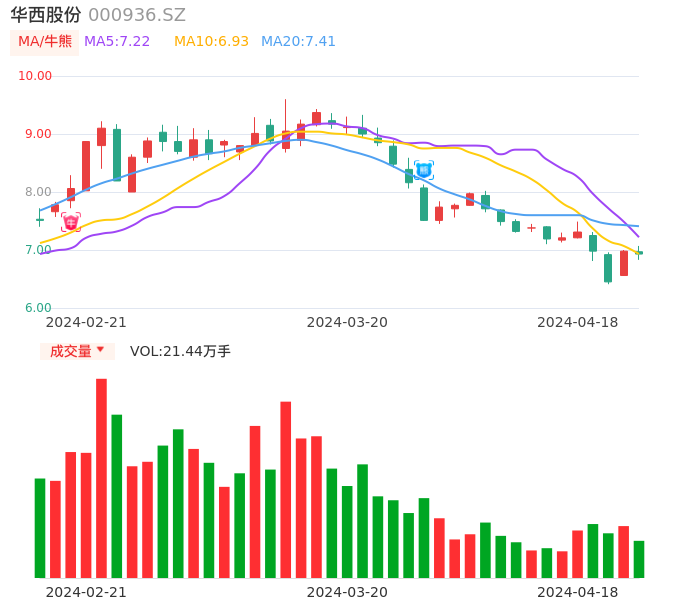Click the first green volume bar on the left
The image size is (686, 606).
coord(40,528)
